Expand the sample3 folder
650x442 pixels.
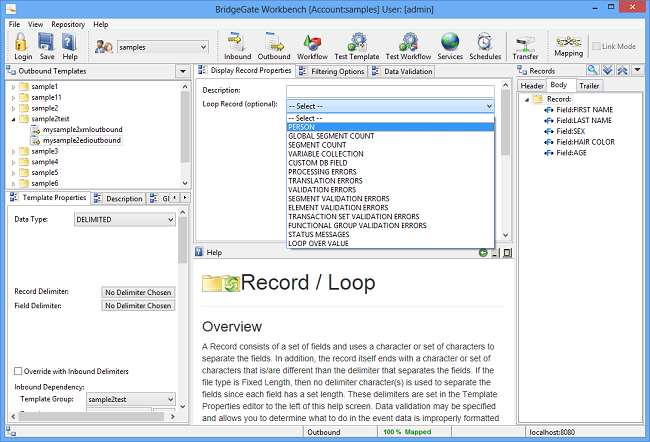pos(14,152)
